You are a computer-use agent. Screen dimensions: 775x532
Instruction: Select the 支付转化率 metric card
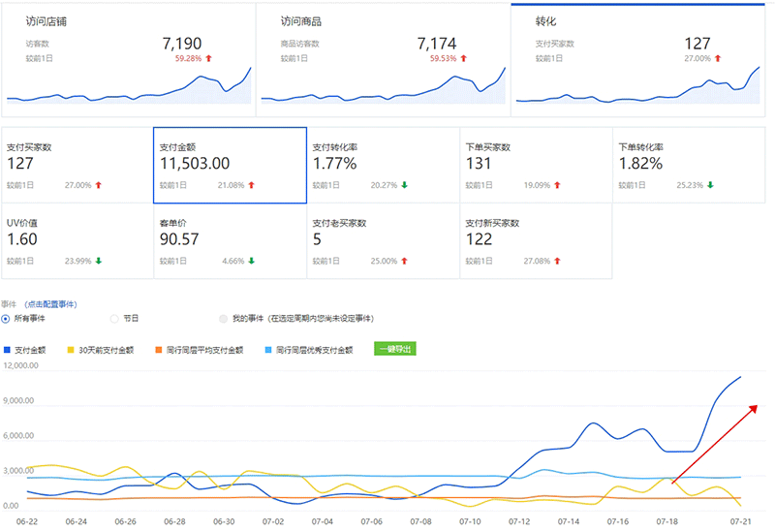tap(383, 165)
